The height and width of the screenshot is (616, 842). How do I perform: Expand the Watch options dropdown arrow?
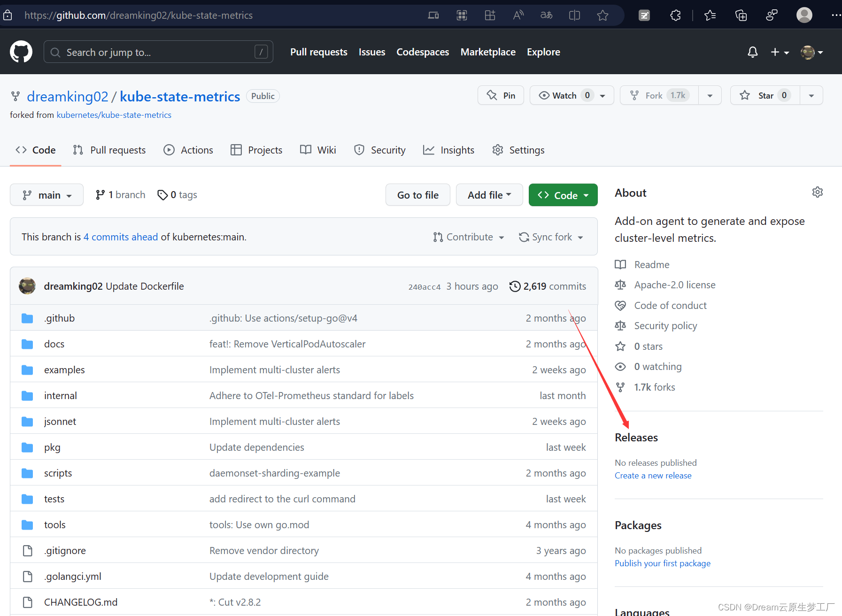click(603, 95)
